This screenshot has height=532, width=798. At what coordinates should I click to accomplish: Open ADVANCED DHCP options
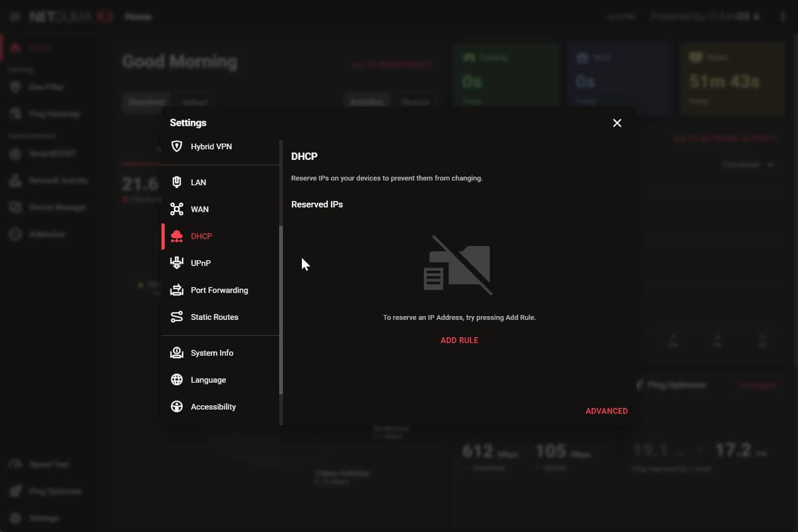click(606, 411)
